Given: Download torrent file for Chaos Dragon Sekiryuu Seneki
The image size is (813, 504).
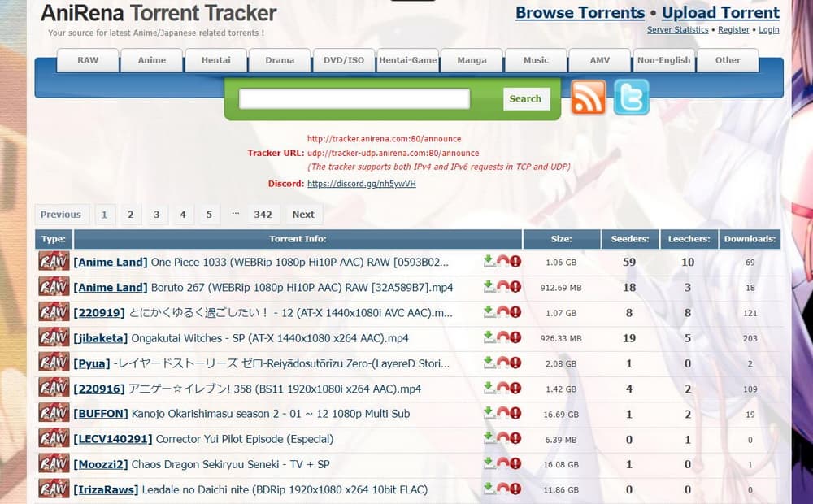Looking at the screenshot, I should 488,464.
